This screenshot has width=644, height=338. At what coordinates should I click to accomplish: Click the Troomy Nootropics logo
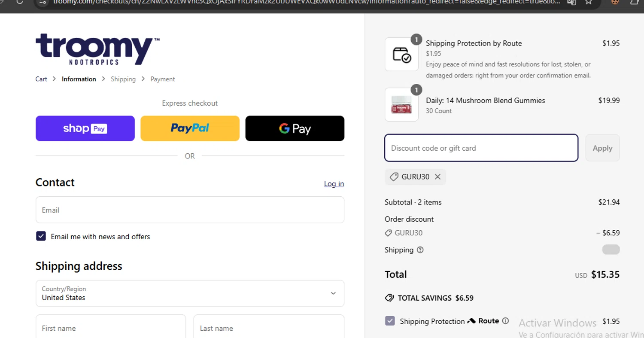click(97, 49)
